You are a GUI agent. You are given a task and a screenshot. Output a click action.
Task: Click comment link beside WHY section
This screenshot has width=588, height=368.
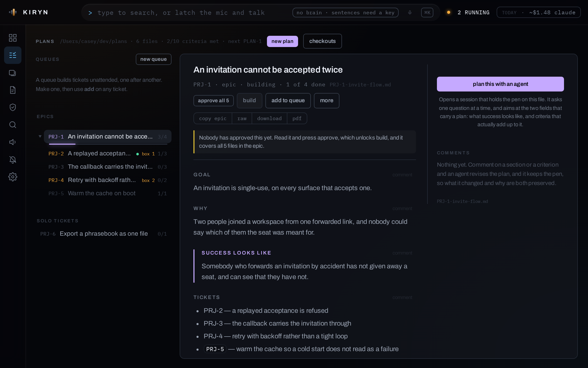[402, 209]
